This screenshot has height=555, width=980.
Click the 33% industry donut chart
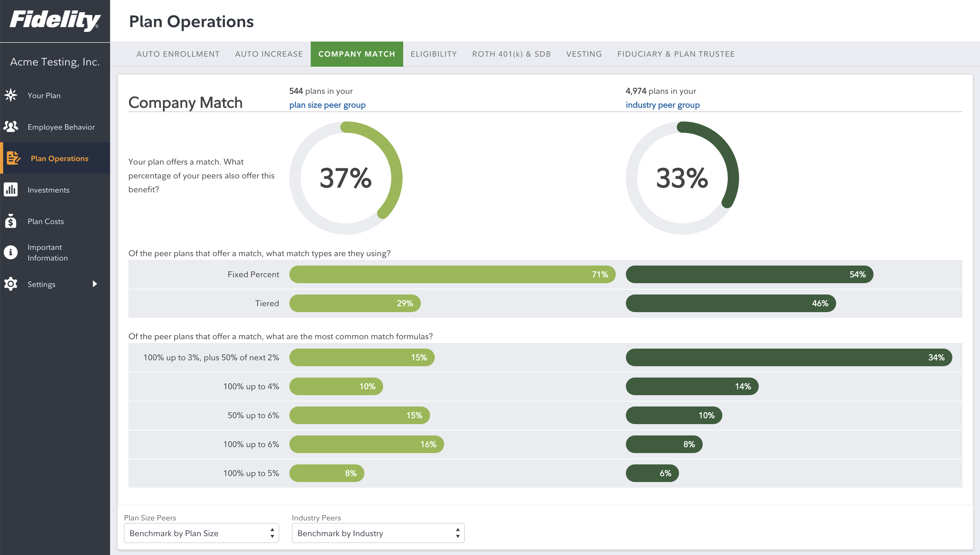point(682,178)
